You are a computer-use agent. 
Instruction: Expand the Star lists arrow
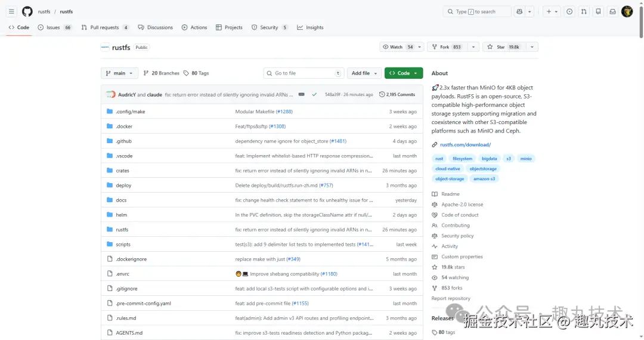click(x=532, y=47)
